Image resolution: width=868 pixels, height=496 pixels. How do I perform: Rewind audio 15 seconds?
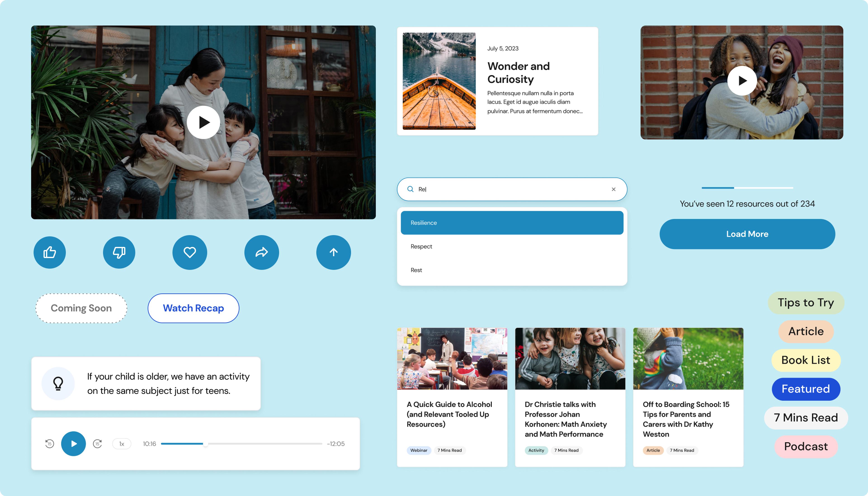pyautogui.click(x=50, y=444)
